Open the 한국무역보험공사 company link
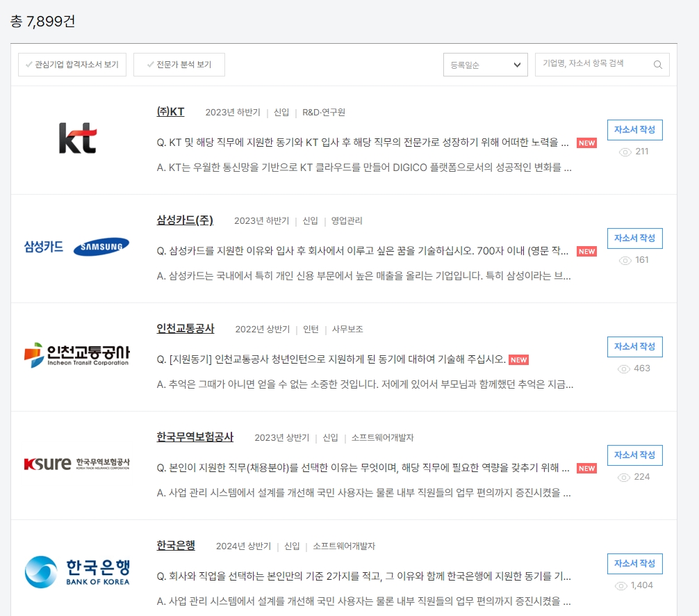The width and height of the screenshot is (699, 616). [x=195, y=437]
